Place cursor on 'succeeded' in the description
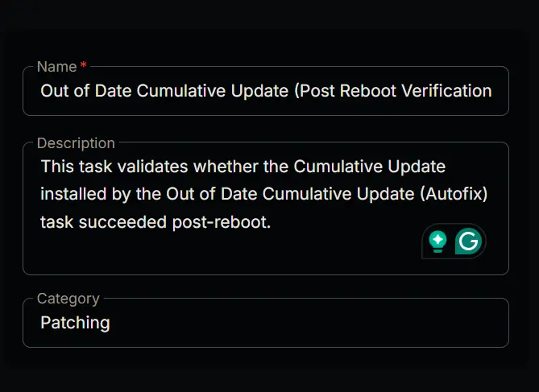Viewport: 539px width, 392px height. tap(122, 222)
